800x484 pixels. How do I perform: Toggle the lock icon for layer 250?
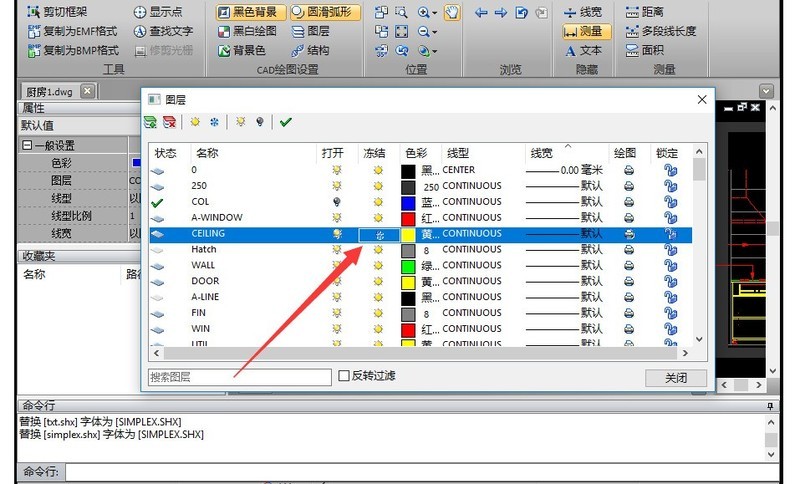point(670,186)
